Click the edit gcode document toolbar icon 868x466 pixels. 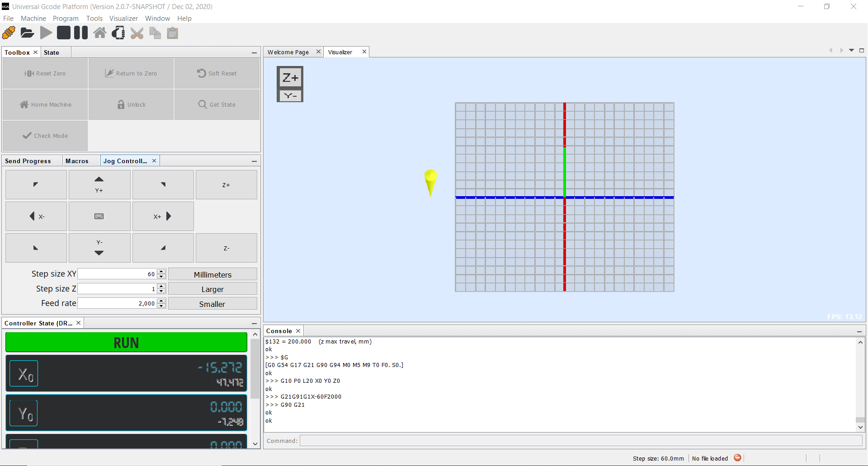[118, 33]
